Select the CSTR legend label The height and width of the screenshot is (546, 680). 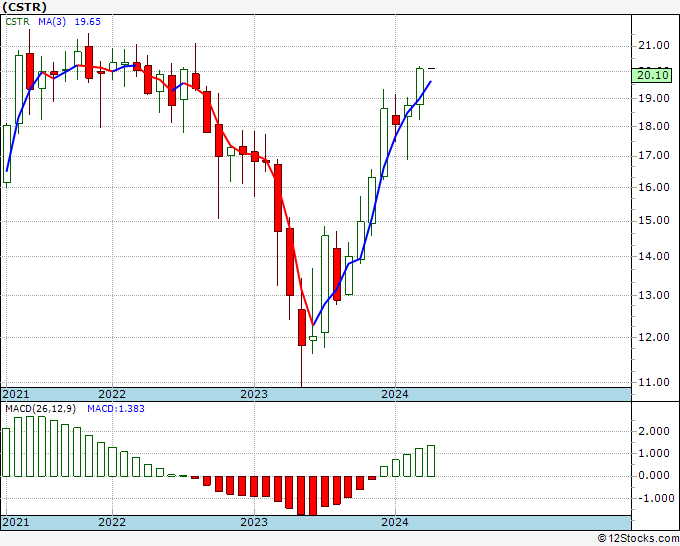point(17,22)
